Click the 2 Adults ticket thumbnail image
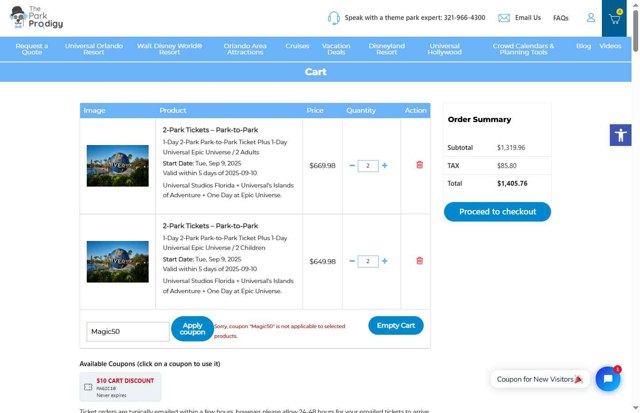 118,166
